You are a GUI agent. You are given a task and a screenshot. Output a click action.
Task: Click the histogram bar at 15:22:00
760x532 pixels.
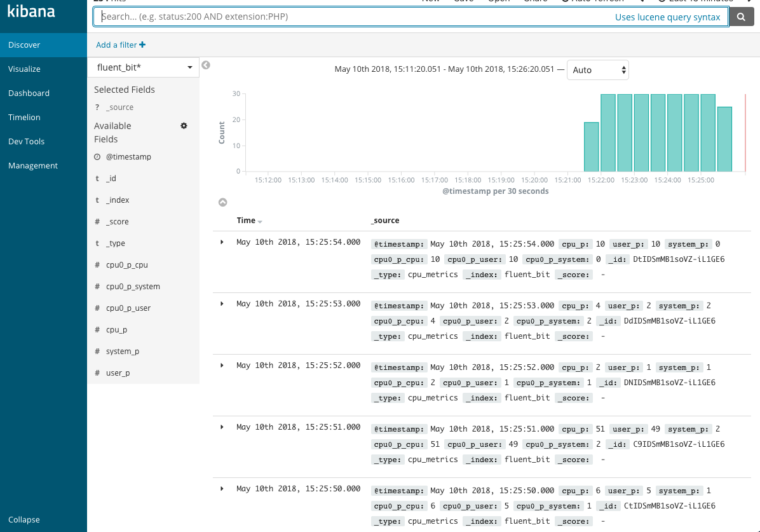608,133
